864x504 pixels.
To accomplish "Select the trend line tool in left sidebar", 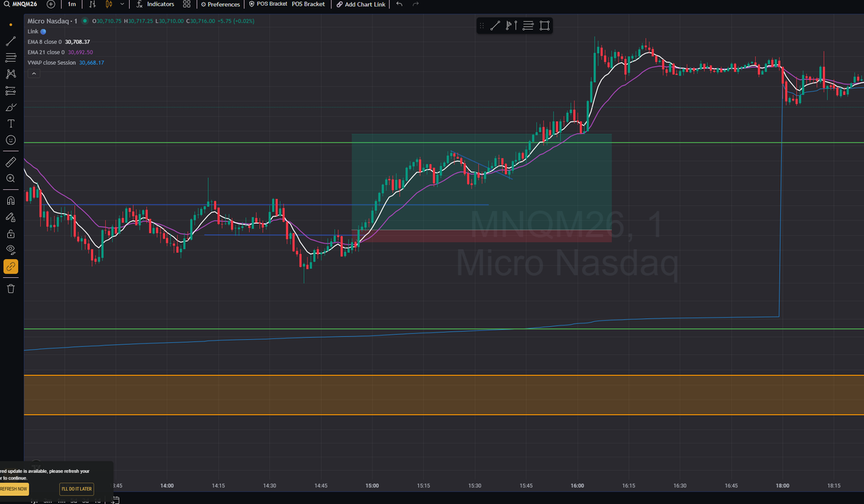I will [x=11, y=41].
